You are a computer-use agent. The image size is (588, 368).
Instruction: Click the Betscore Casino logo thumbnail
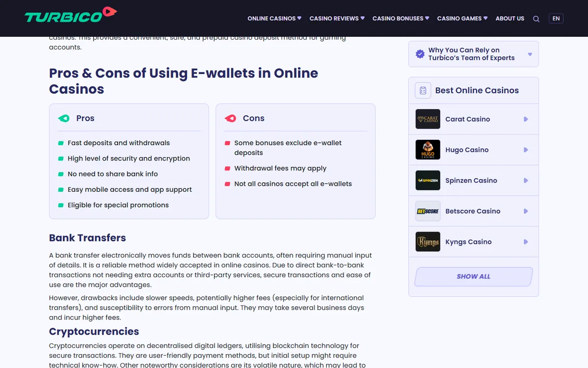(x=428, y=211)
